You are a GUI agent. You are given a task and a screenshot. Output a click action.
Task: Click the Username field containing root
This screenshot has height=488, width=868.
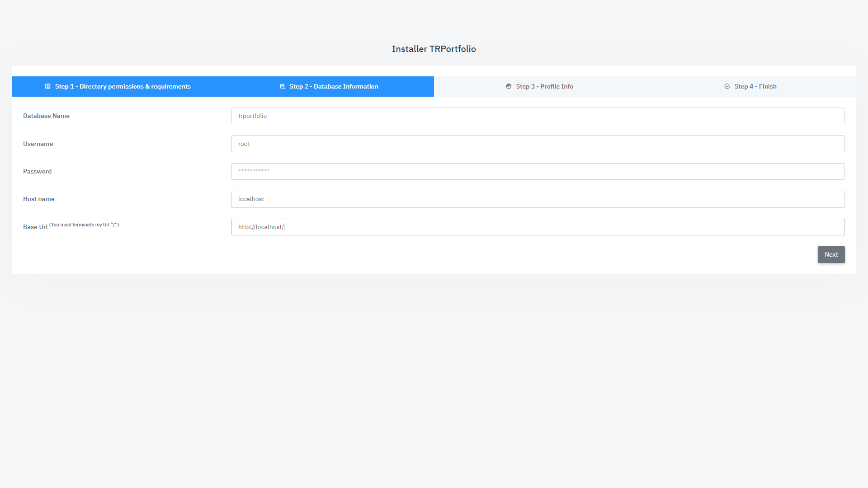pyautogui.click(x=538, y=144)
